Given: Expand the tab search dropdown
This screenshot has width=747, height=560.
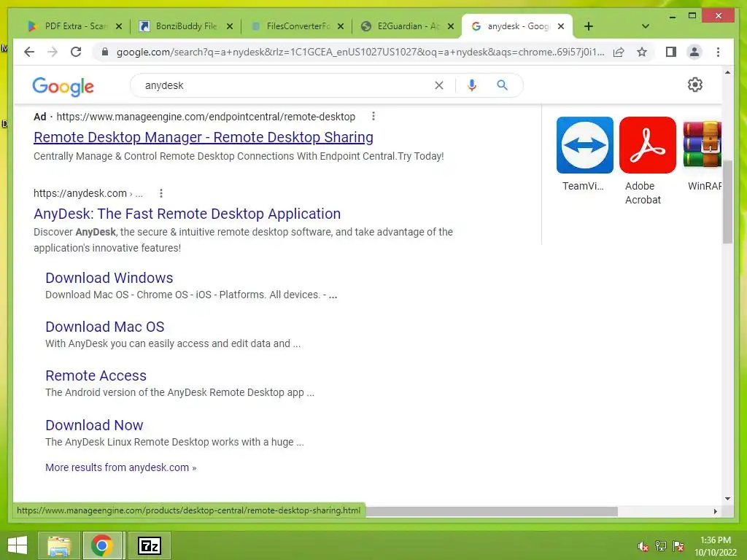Looking at the screenshot, I should tap(645, 26).
